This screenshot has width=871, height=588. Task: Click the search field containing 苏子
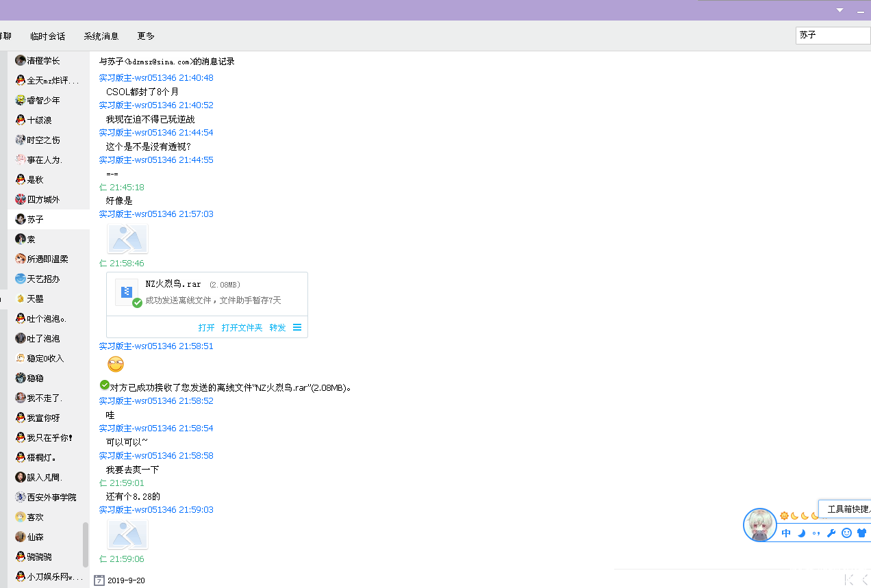point(832,35)
